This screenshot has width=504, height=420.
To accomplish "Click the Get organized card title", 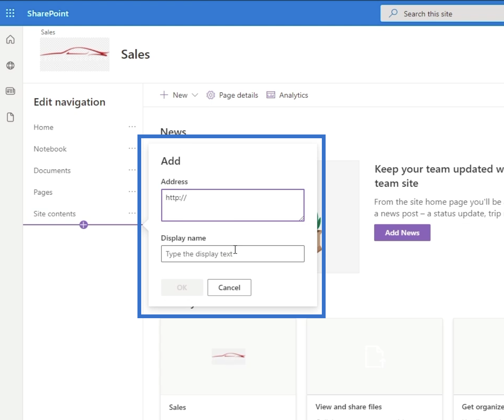I will point(483,407).
